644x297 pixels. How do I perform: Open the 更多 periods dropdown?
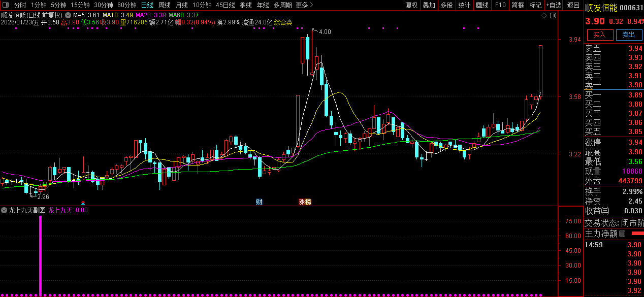coord(304,5)
